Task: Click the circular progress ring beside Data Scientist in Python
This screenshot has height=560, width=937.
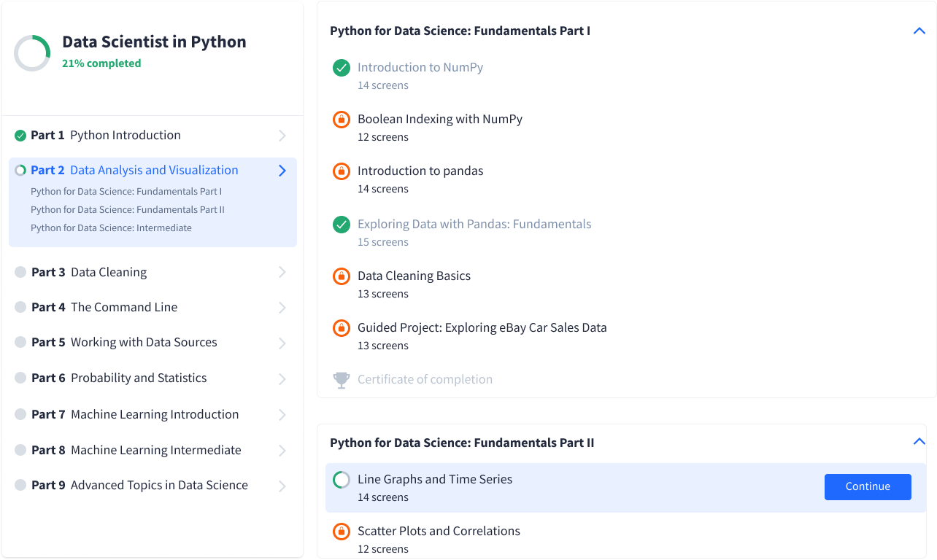Action: [32, 53]
